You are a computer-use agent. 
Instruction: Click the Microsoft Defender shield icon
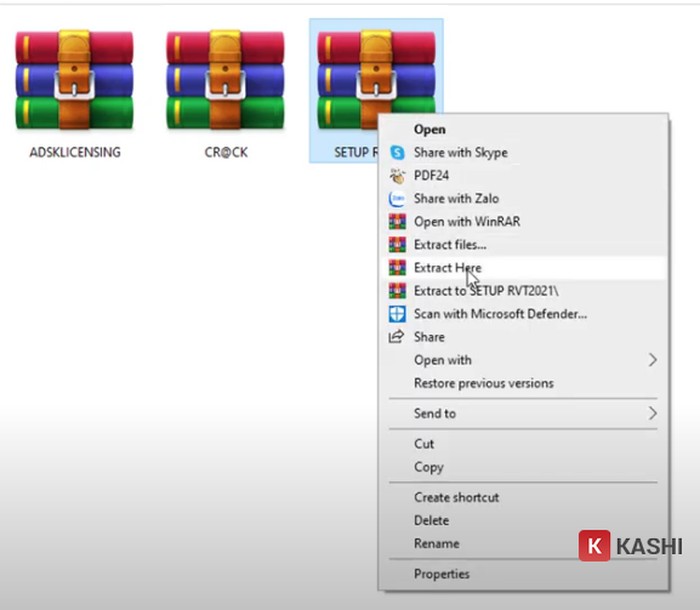[x=397, y=314]
